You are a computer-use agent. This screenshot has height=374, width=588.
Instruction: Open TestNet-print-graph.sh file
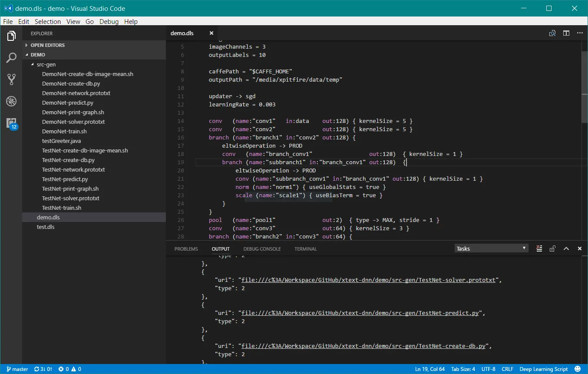70,189
